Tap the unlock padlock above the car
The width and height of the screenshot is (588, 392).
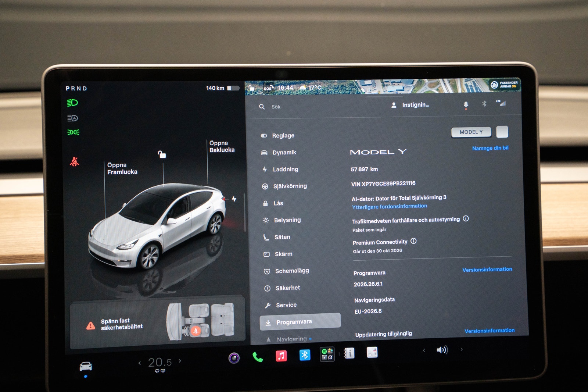[x=162, y=154]
